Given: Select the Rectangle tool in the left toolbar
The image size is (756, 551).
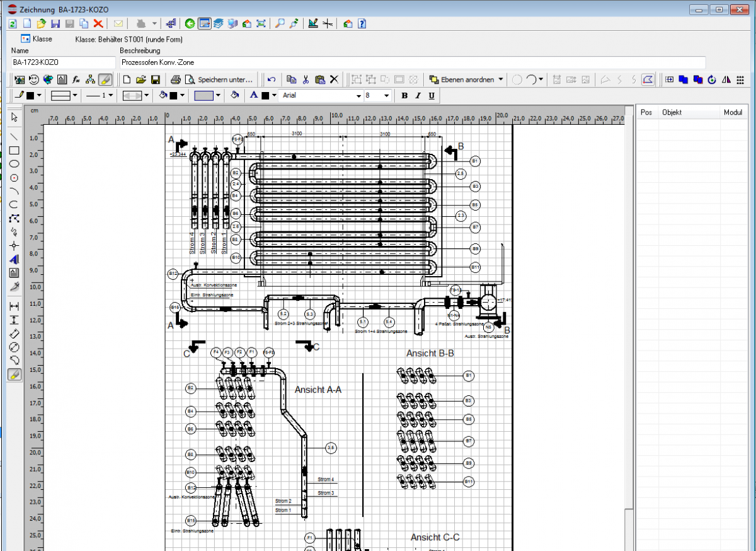Looking at the screenshot, I should click(13, 151).
